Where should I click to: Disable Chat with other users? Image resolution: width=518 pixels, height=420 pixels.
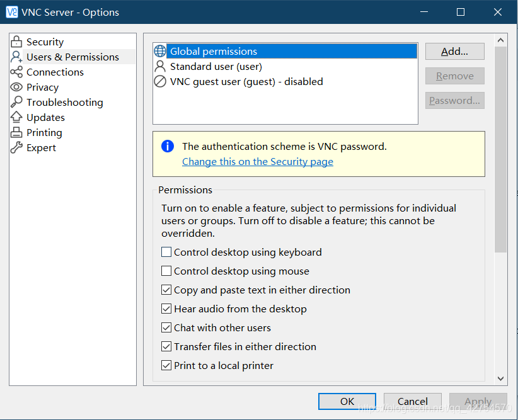click(166, 327)
